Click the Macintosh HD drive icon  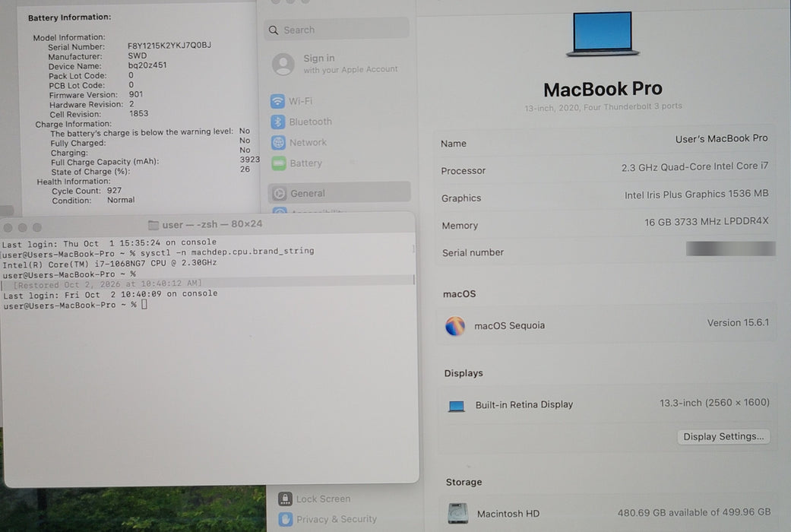[458, 513]
